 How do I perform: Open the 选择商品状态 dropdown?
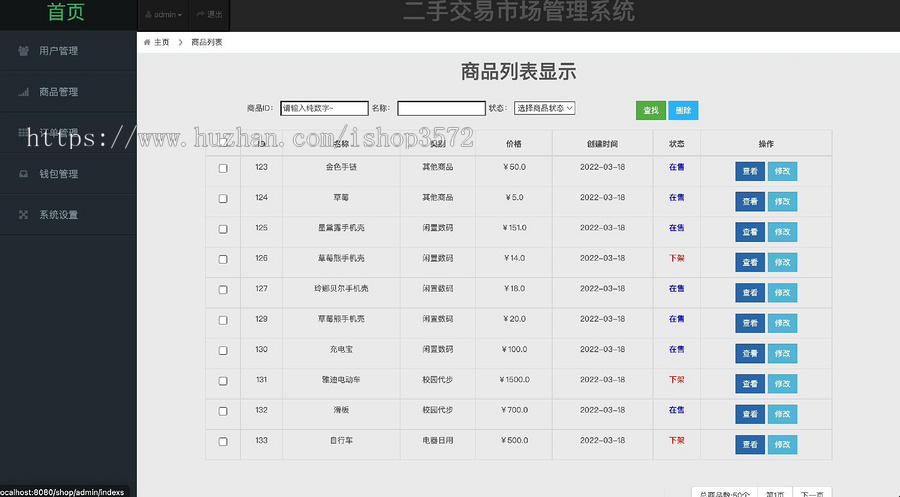545,108
